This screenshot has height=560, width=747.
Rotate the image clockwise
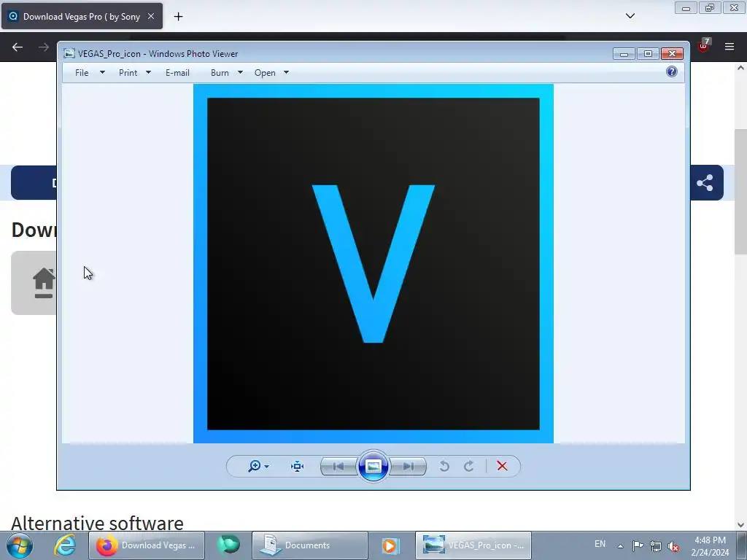tap(469, 466)
